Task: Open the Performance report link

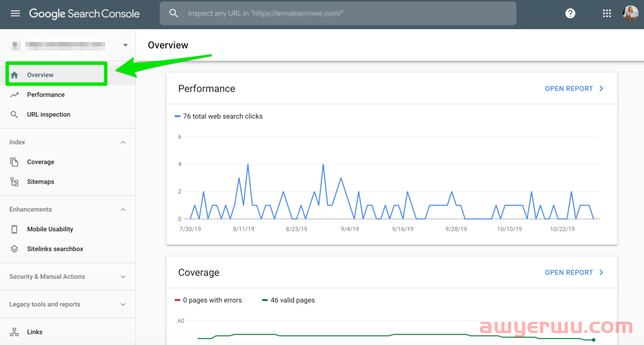Action: coord(574,89)
